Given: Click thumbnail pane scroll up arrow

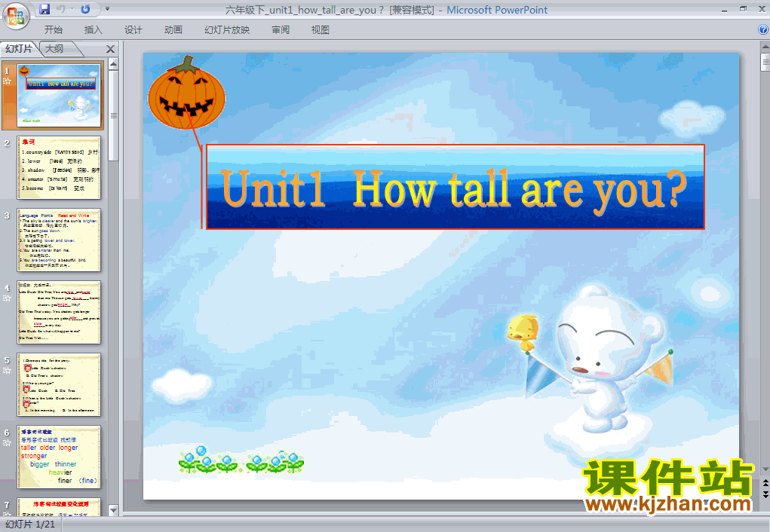Looking at the screenshot, I should point(113,64).
